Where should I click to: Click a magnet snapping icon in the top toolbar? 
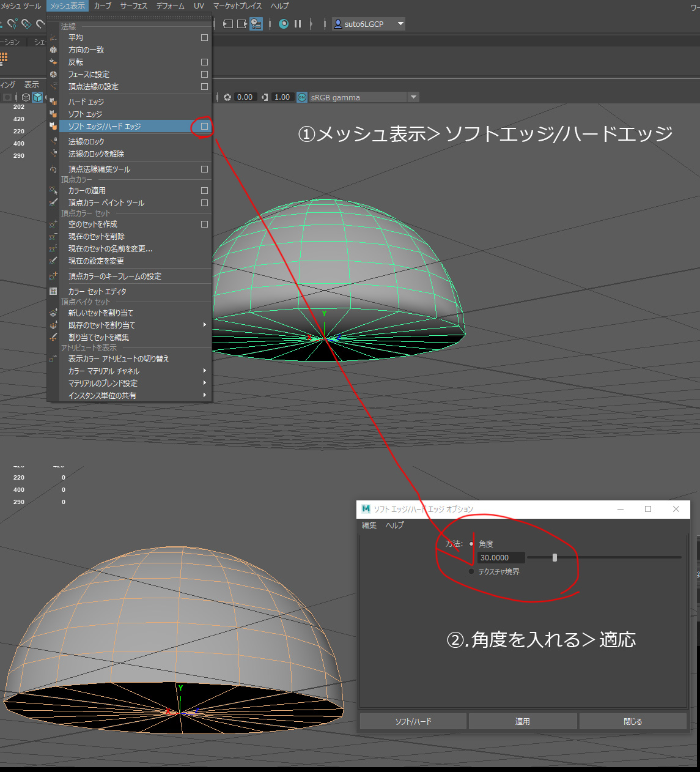13,24
